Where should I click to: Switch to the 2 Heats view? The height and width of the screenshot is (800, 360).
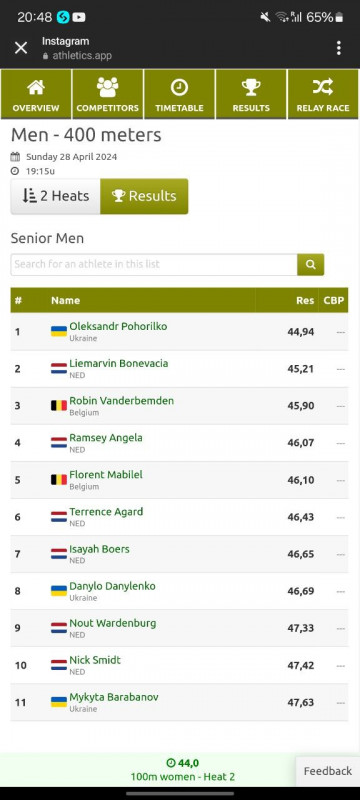pyautogui.click(x=56, y=196)
